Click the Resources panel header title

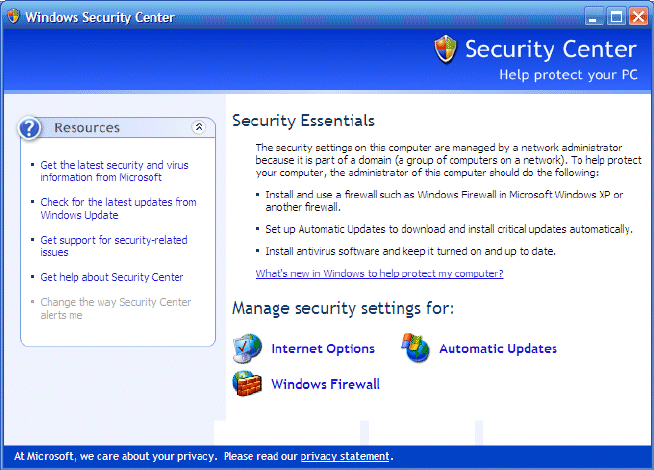pyautogui.click(x=87, y=127)
